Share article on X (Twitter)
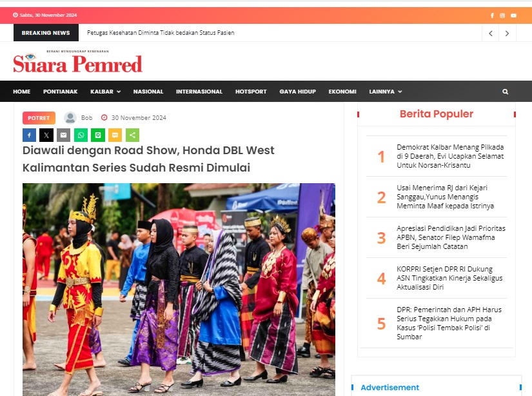Screen dimensions: 532x396 pyautogui.click(x=46, y=135)
